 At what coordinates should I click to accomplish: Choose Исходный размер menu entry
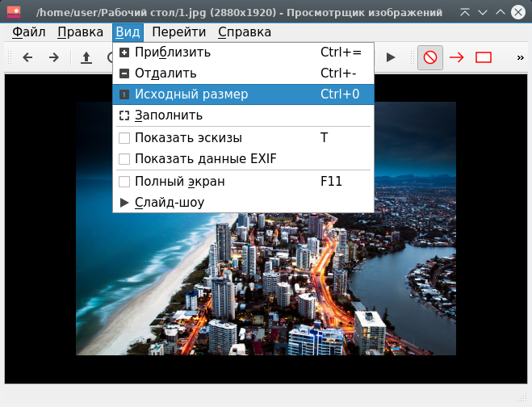pos(191,94)
